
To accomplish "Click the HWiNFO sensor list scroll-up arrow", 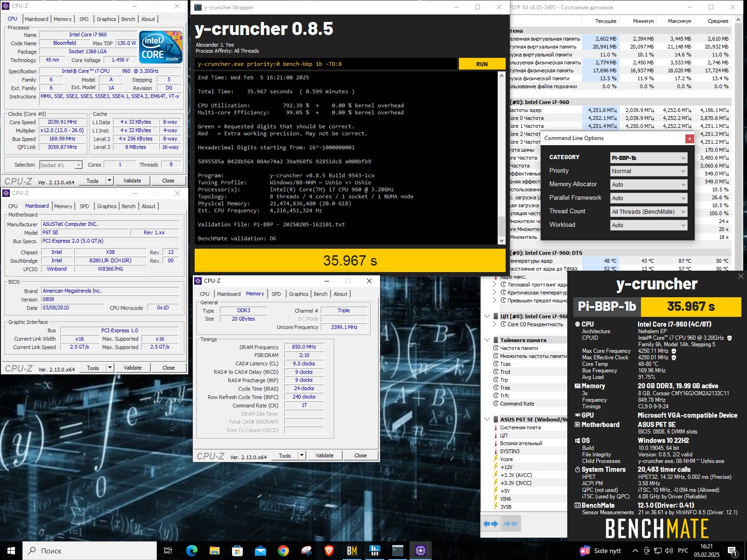I will coord(738,20).
